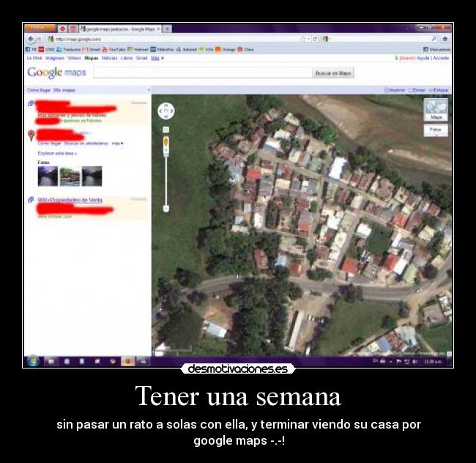This screenshot has height=463, width=476.
Task: Click the taskbar volume icon
Action: pyautogui.click(x=414, y=361)
